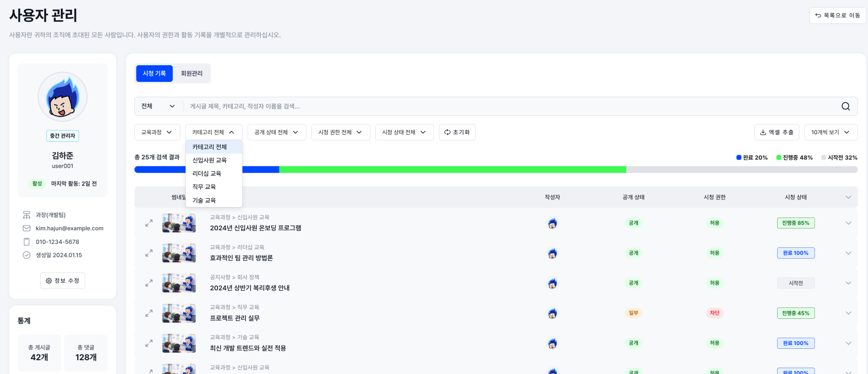Click the green 진행중 progress bar segment
Viewport: 868px width, 374px height.
pyautogui.click(x=453, y=170)
